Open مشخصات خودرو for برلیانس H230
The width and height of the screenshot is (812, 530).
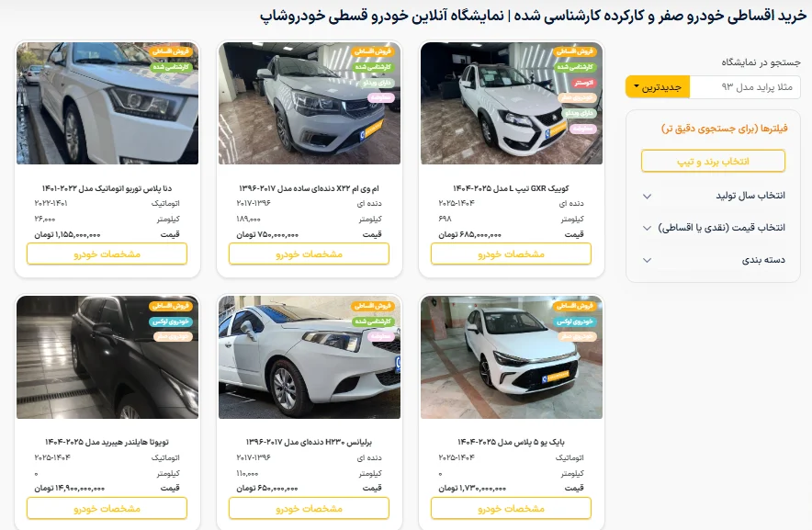pyautogui.click(x=309, y=508)
